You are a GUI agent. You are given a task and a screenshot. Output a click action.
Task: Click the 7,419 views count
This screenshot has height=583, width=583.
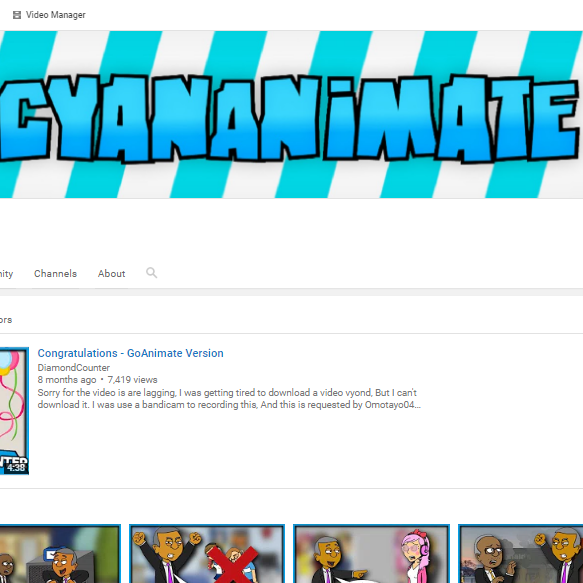click(x=132, y=380)
